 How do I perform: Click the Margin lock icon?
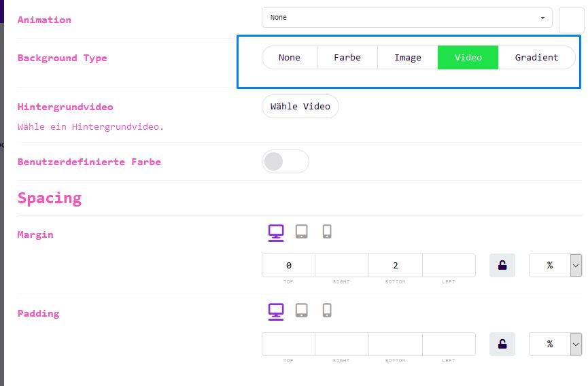502,266
